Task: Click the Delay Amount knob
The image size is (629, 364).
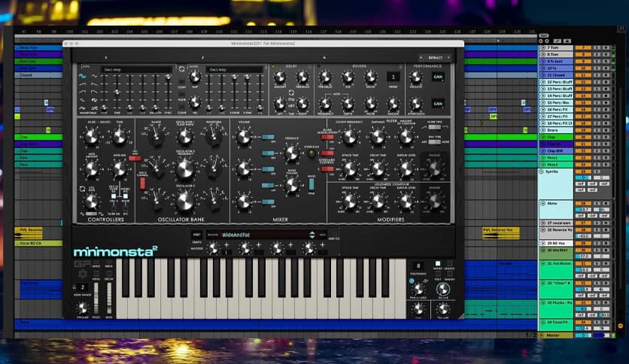Action: [280, 77]
